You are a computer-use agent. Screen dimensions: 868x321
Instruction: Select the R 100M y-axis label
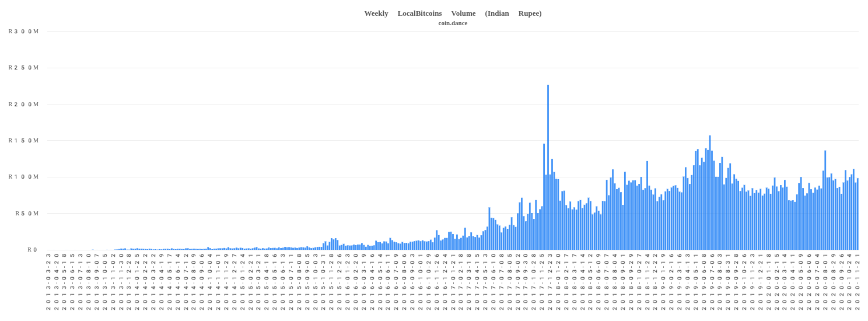click(24, 177)
